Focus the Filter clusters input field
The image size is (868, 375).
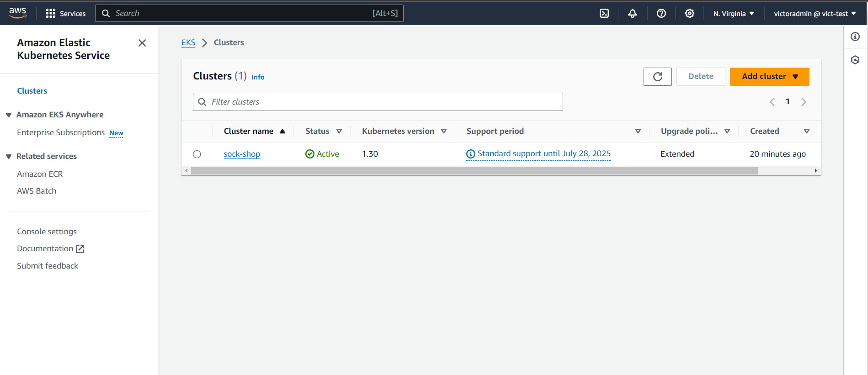tap(378, 102)
